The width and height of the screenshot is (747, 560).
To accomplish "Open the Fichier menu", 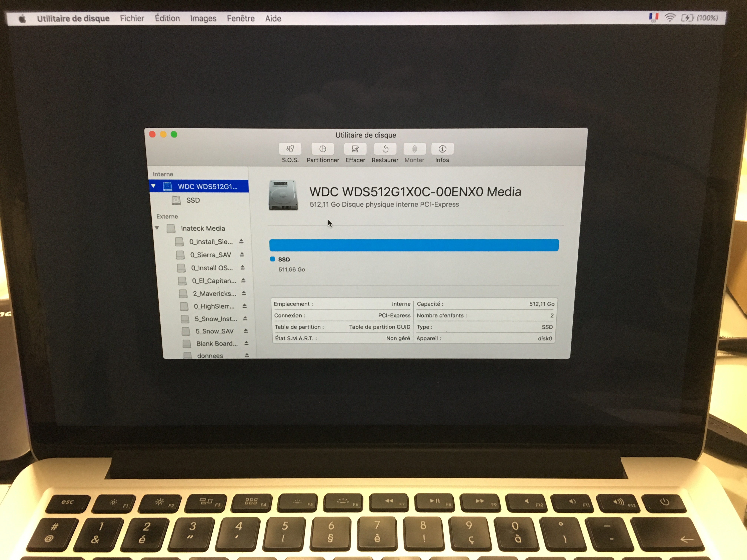I will click(132, 18).
